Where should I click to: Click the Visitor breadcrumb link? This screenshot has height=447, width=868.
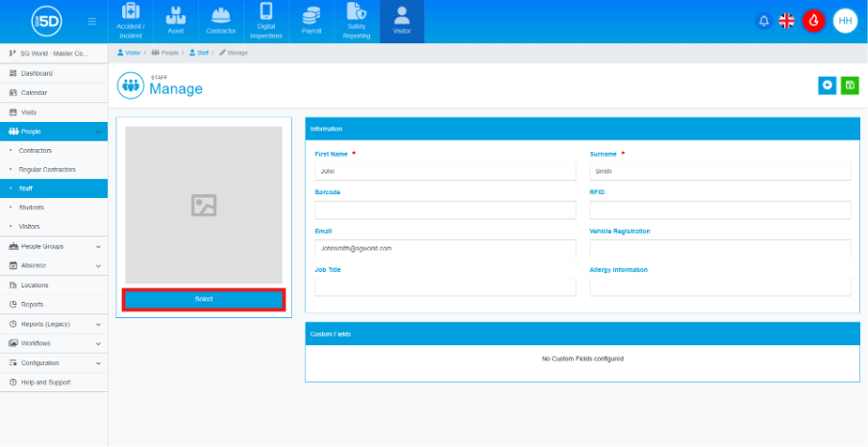point(129,53)
